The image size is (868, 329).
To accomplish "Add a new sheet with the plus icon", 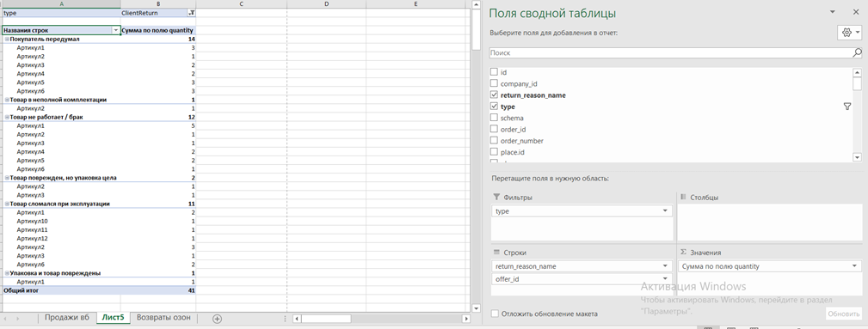I will 218,319.
